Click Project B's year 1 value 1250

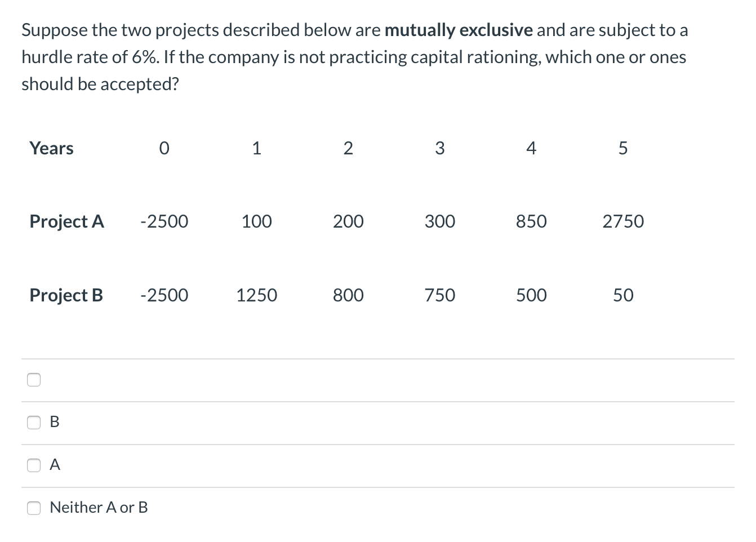pyautogui.click(x=256, y=295)
